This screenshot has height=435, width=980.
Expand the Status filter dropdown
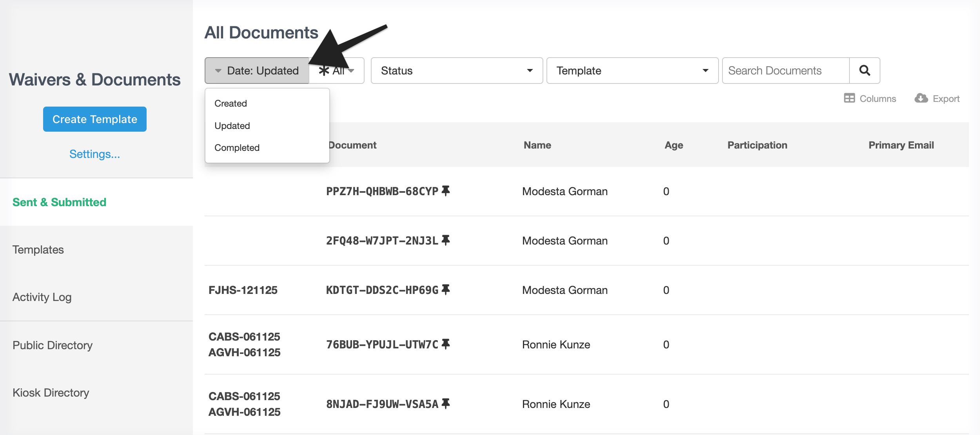point(457,71)
